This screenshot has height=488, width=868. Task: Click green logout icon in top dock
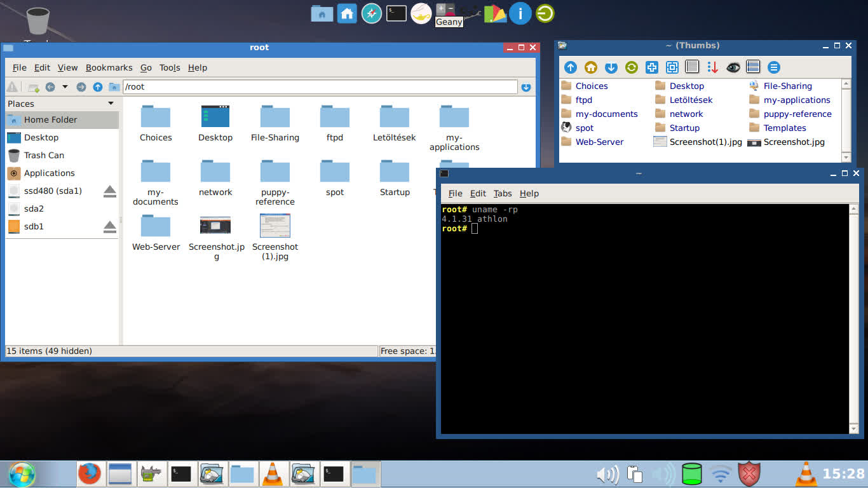[x=545, y=13]
